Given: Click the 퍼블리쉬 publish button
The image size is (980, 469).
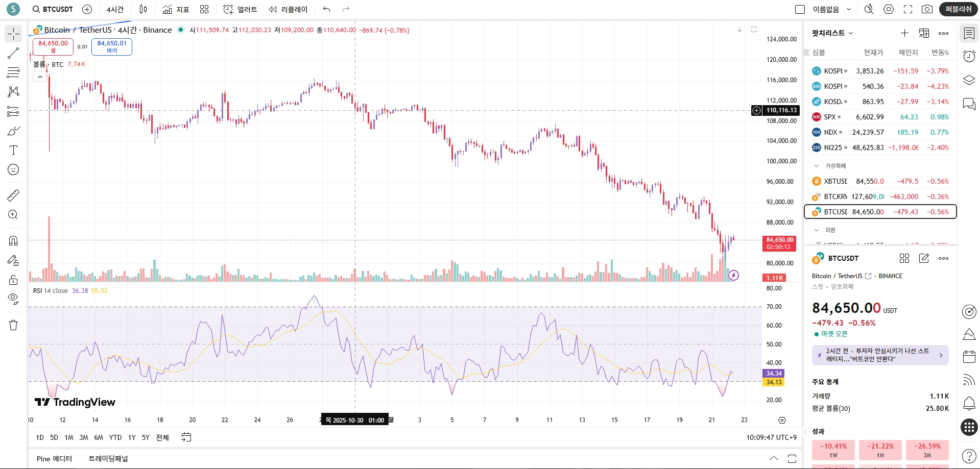Looking at the screenshot, I should click(x=959, y=9).
